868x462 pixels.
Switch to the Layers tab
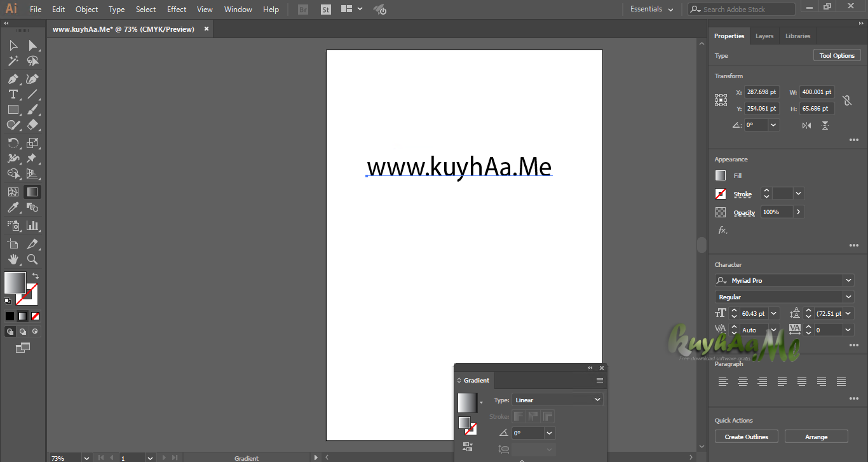point(764,36)
